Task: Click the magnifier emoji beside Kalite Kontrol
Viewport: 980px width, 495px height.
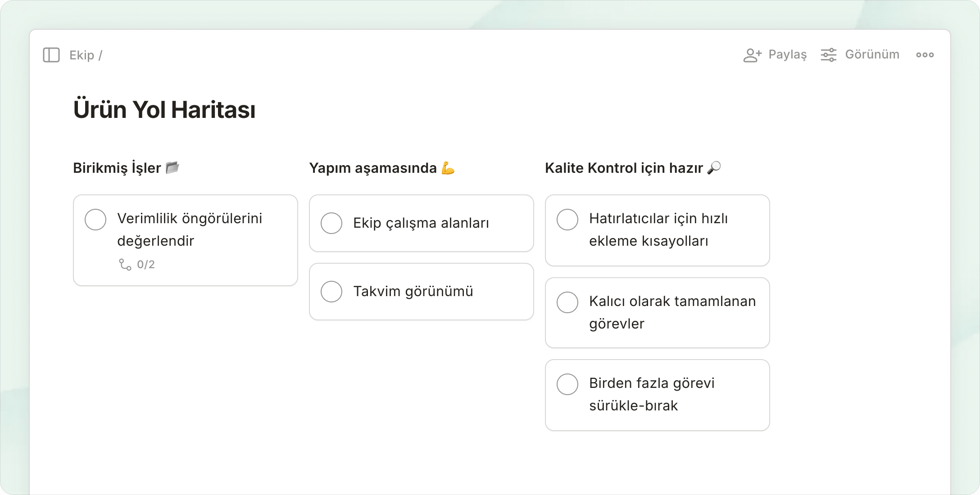Action: point(714,167)
